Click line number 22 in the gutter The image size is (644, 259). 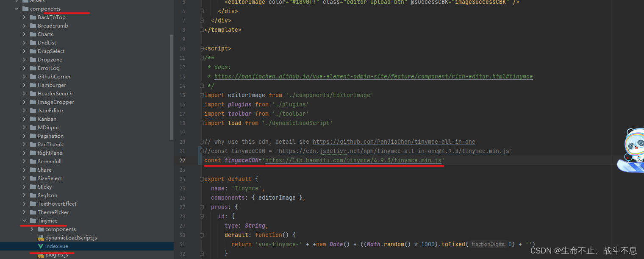[182, 160]
